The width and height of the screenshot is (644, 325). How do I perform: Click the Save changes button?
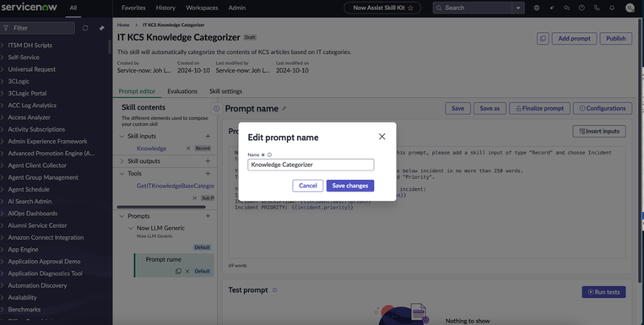click(x=350, y=186)
